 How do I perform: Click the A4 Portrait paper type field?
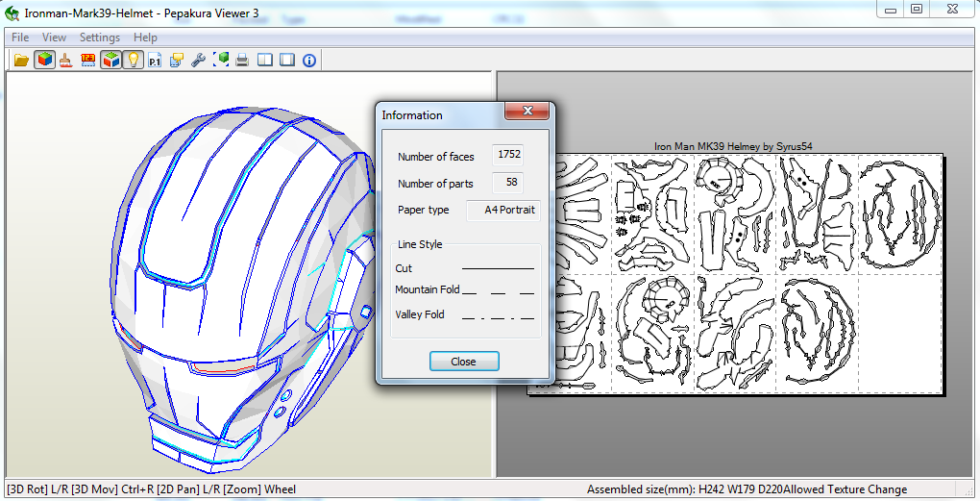pos(503,211)
